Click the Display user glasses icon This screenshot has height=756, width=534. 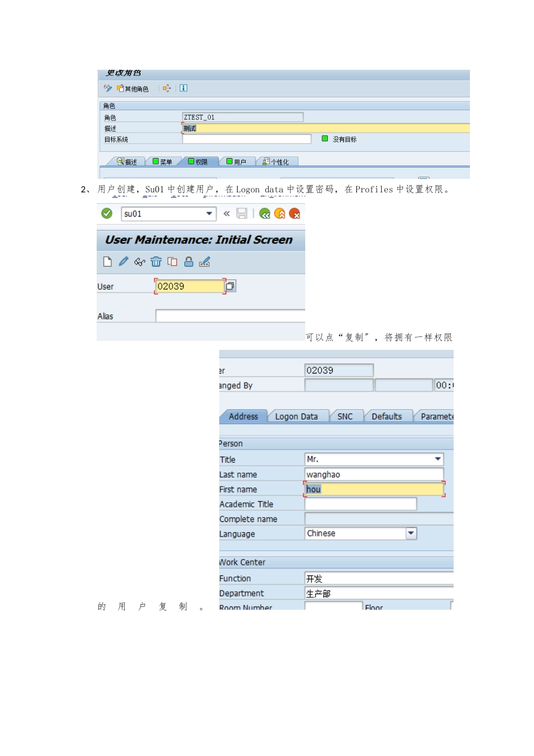click(x=140, y=262)
